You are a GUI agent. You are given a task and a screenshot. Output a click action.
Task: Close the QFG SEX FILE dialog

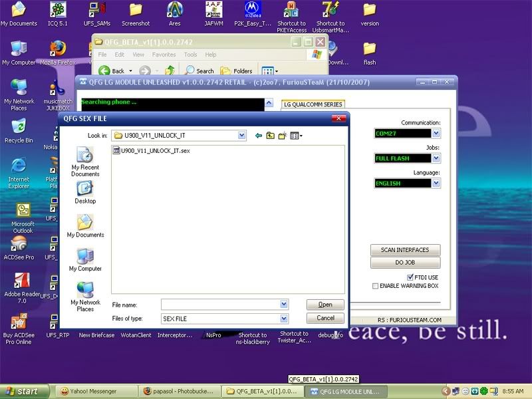(338, 118)
